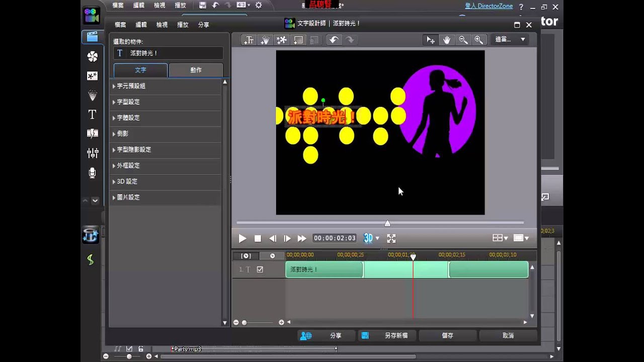644x362 pixels.
Task: Click the zoom in magnifier
Action: pos(479,40)
